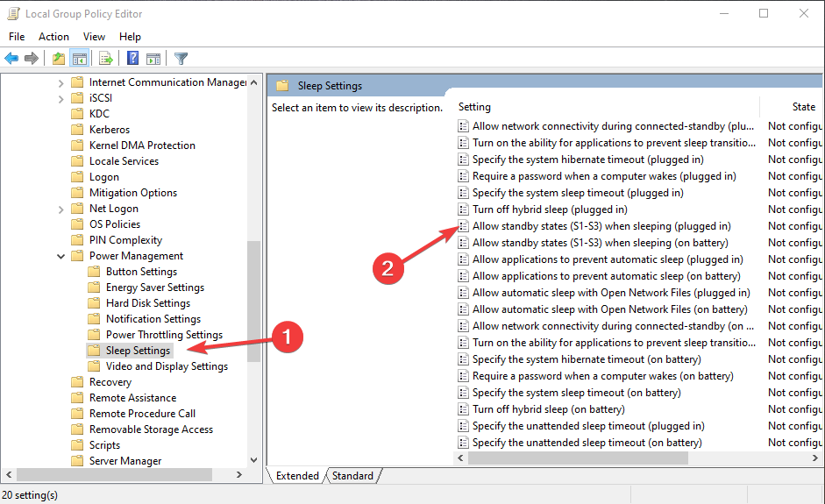Image resolution: width=825 pixels, height=504 pixels.
Task: Click the policy icon for Require a password when a computer wakes (on battery)
Action: (x=463, y=376)
